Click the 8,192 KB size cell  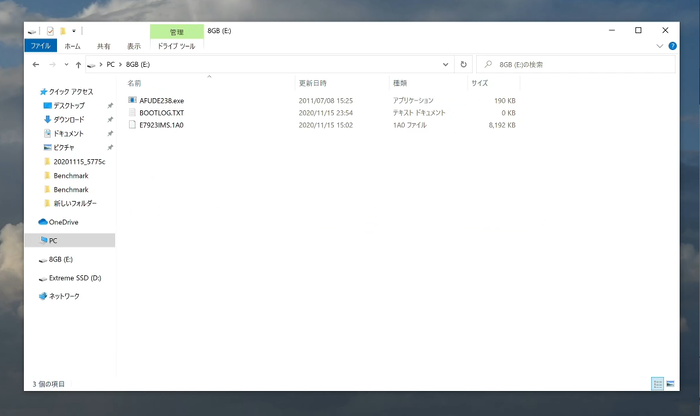[502, 125]
